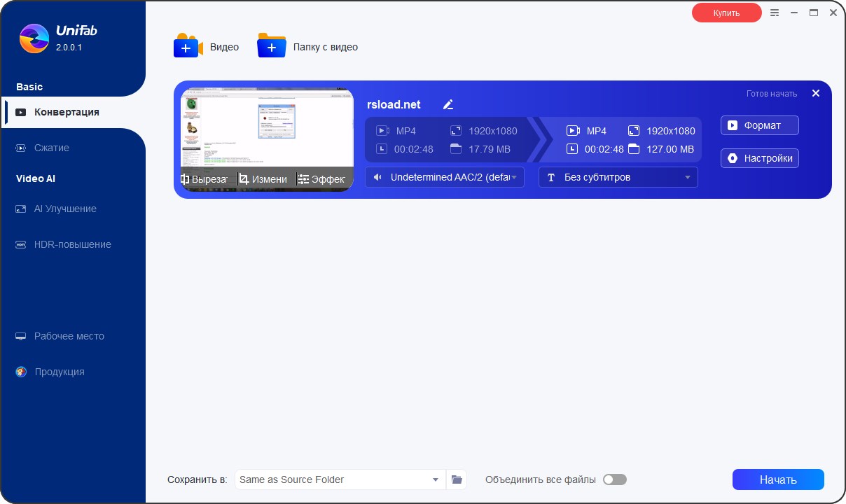The height and width of the screenshot is (504, 846).
Task: Open the Эффек (effects) tool on the thumbnail
Action: pyautogui.click(x=322, y=178)
